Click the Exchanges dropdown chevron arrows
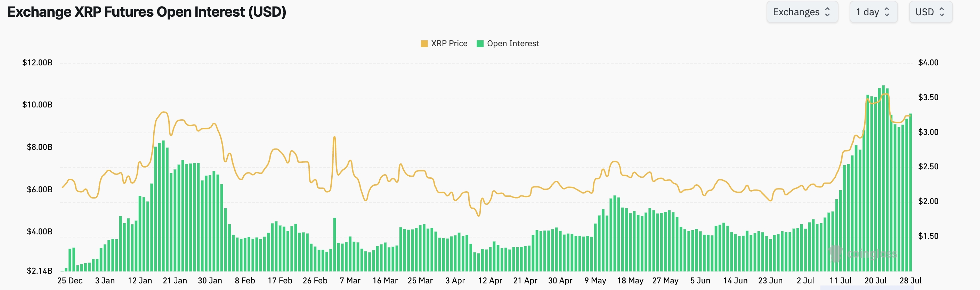The width and height of the screenshot is (980, 290). (x=827, y=12)
